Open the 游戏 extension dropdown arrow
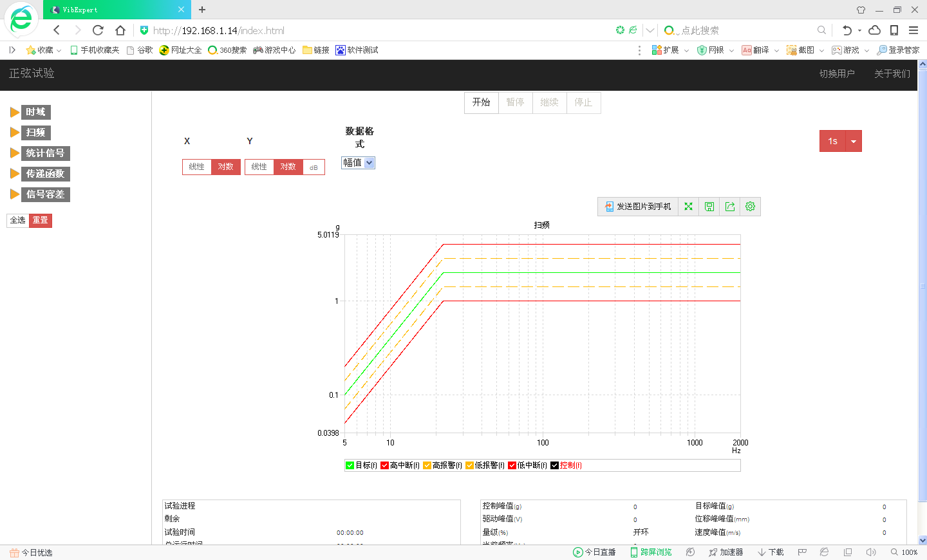 point(866,50)
